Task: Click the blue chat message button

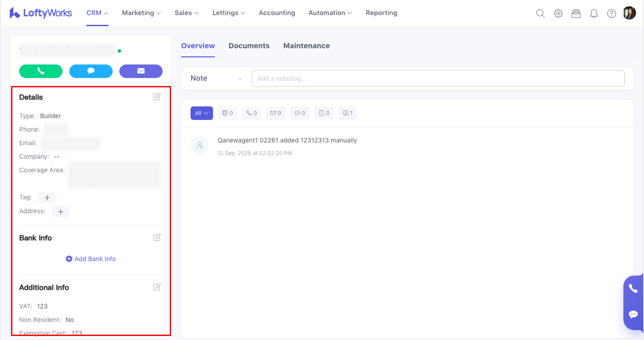Action: [x=91, y=71]
